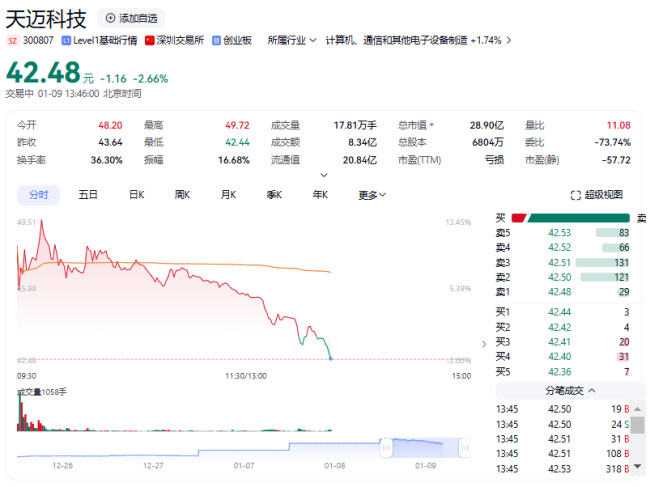Click the Level1基础行情 icon
The height and width of the screenshot is (487, 650).
tap(66, 41)
